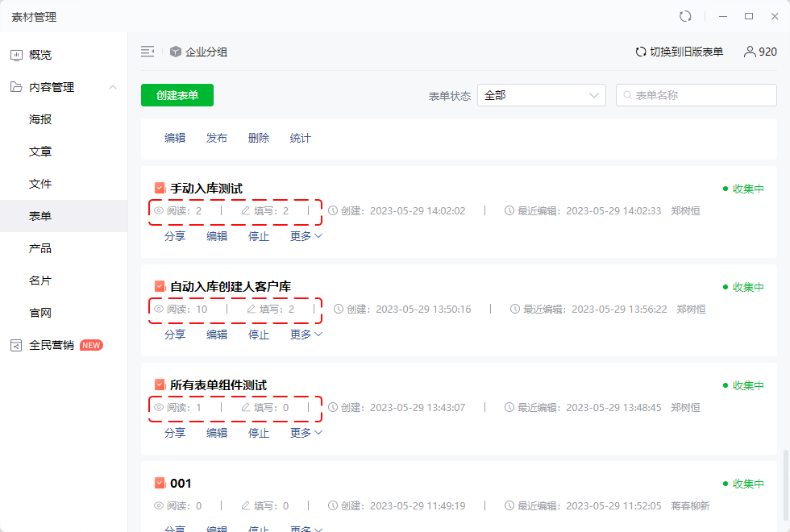Click the user account icon 920
The image size is (790, 532).
click(750, 52)
